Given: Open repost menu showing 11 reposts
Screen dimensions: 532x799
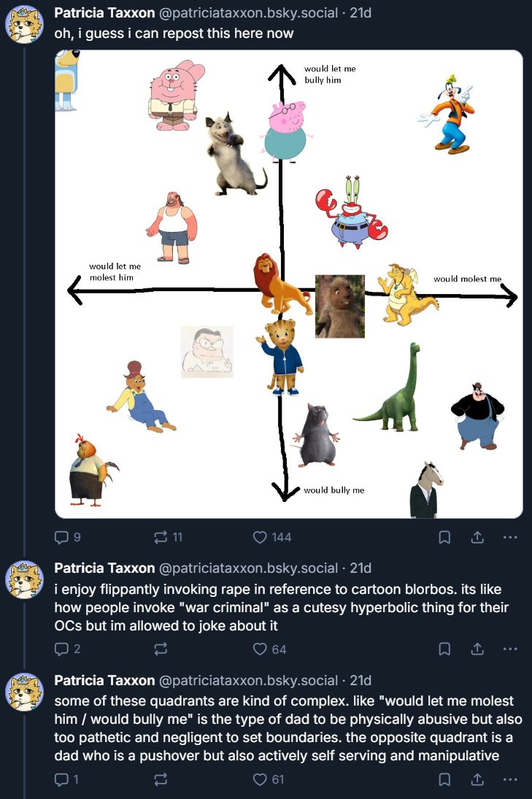Looking at the screenshot, I should (161, 537).
